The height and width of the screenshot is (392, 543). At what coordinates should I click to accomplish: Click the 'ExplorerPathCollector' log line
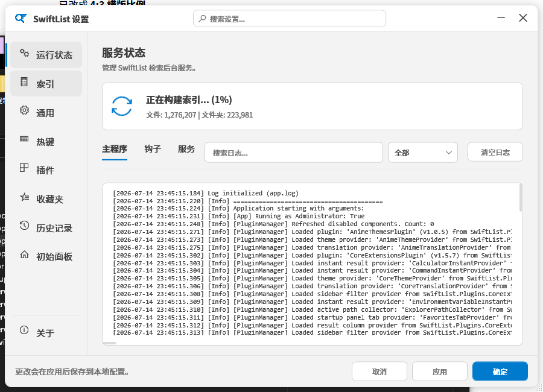pos(312,309)
